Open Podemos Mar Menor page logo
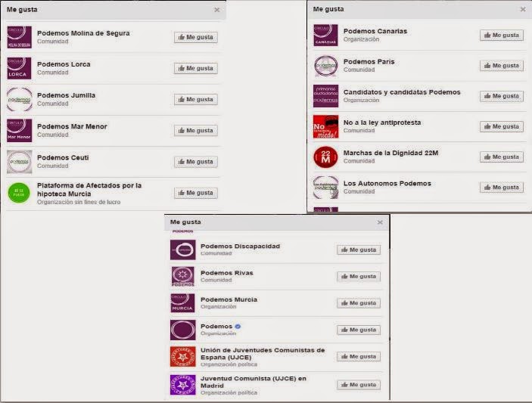This screenshot has width=532, height=403. pos(20,131)
